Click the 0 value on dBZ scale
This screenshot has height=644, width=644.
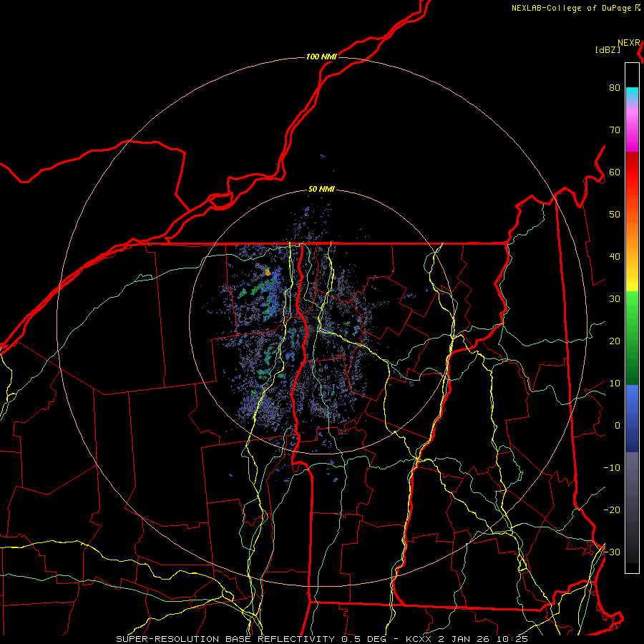tap(618, 426)
